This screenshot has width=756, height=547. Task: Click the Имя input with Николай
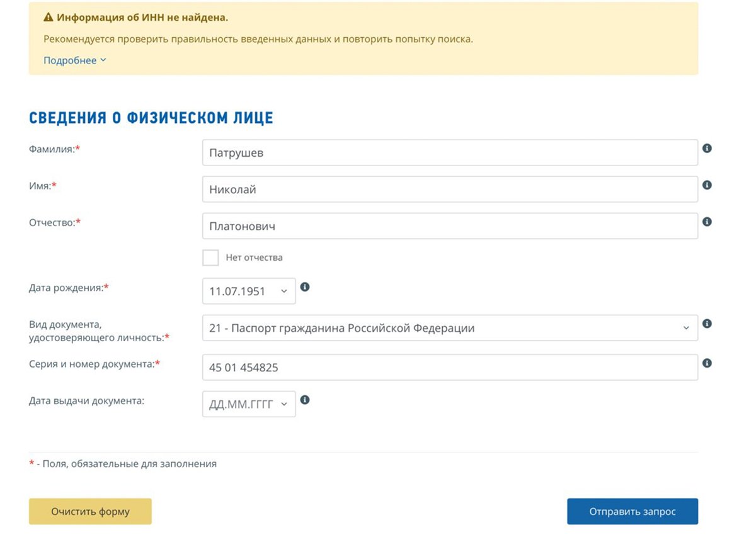(x=450, y=189)
